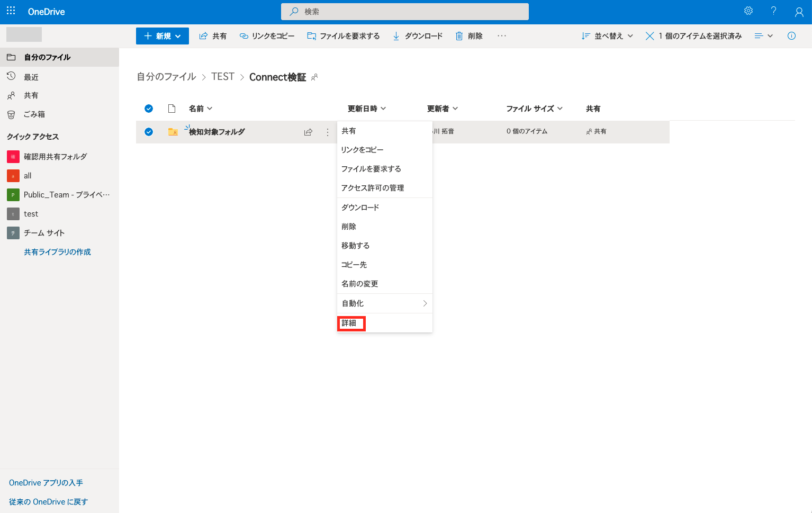The image size is (812, 513).
Task: Click the X to deselect the item
Action: [649, 35]
